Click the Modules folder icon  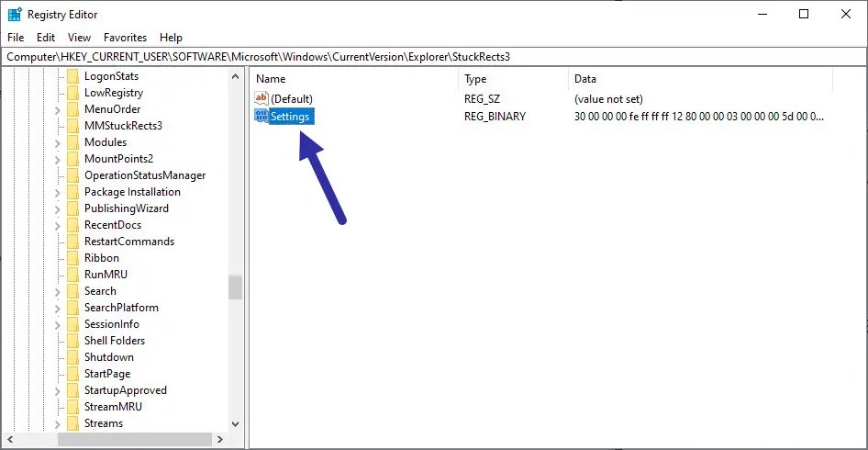pos(72,142)
